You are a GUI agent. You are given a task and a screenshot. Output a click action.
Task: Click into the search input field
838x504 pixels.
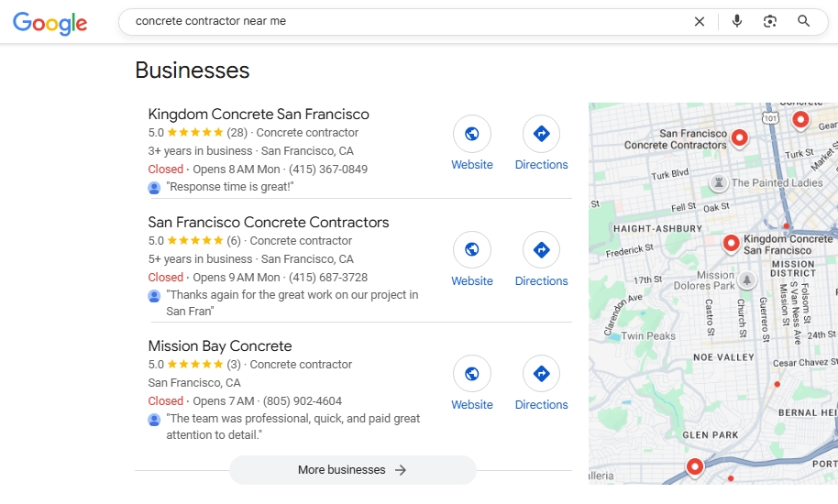tap(406, 21)
